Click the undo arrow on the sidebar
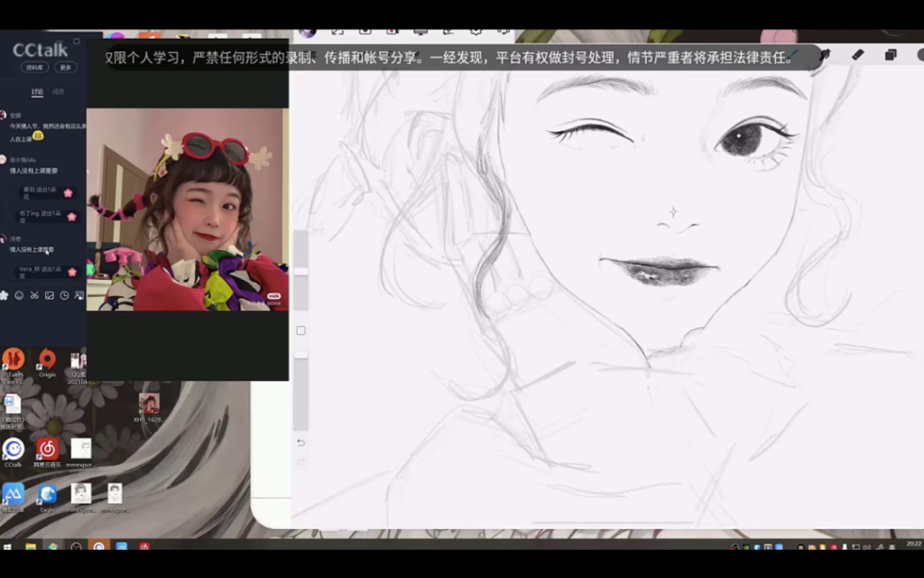 click(300, 443)
